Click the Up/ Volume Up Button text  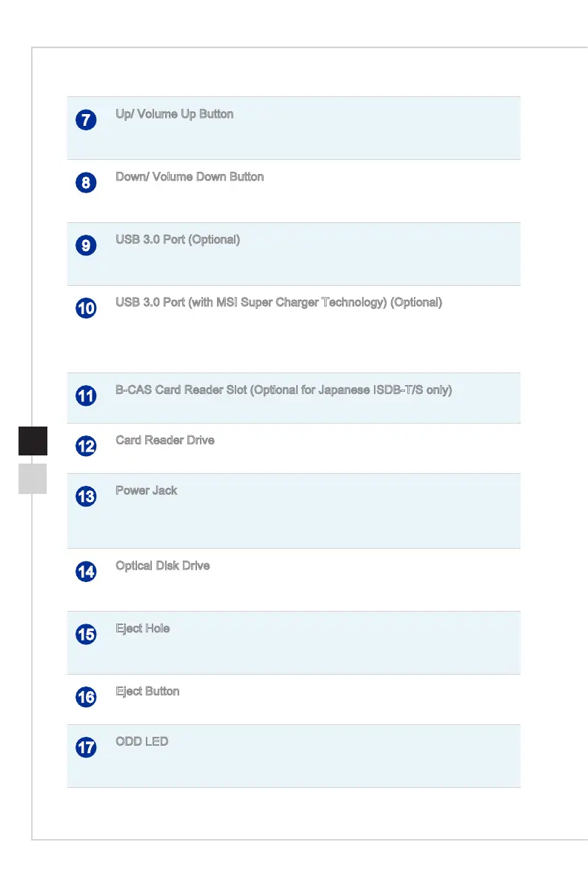[175, 114]
